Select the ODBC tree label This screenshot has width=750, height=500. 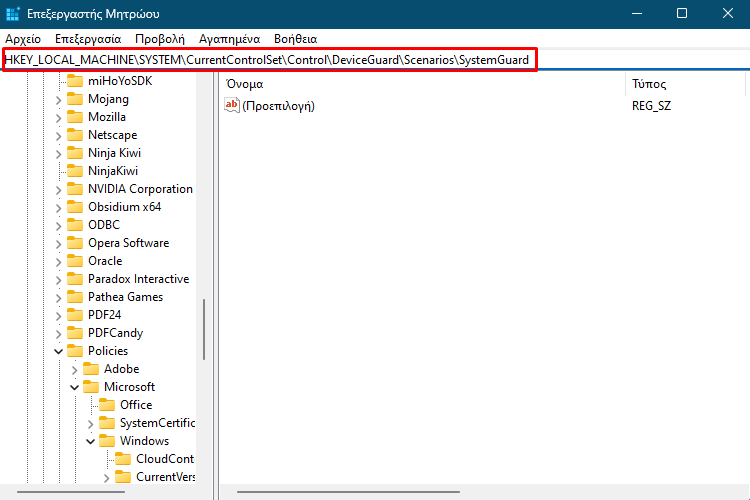(x=104, y=225)
